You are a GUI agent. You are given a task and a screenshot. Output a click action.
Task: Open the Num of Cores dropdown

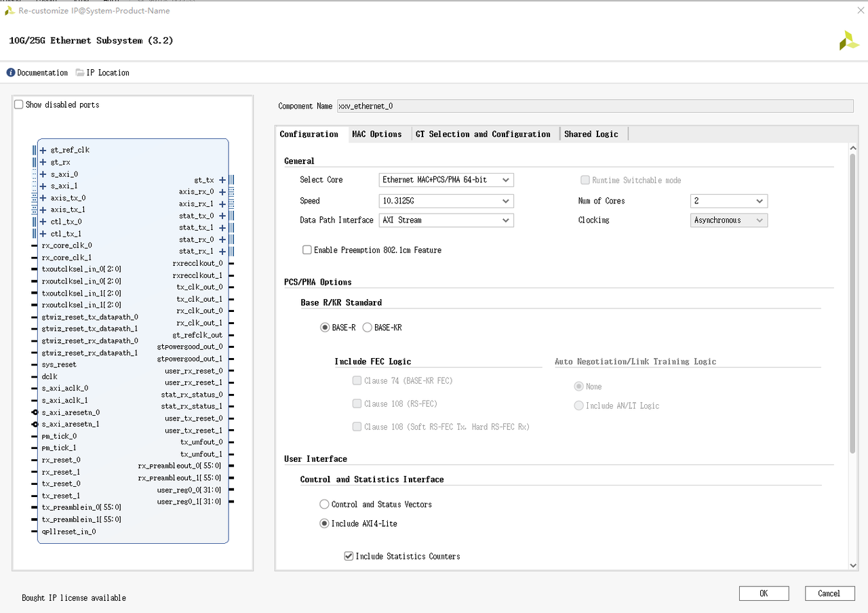[x=728, y=201]
